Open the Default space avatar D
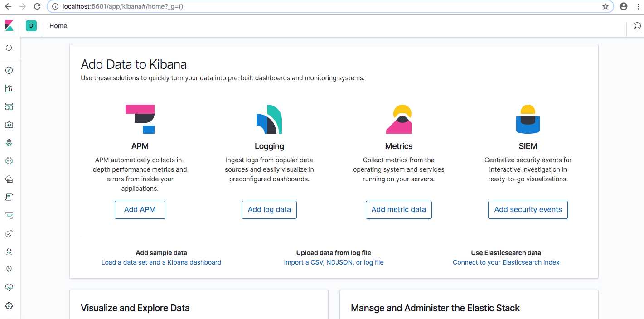Screen dimensions: 644x319 [x=31, y=26]
